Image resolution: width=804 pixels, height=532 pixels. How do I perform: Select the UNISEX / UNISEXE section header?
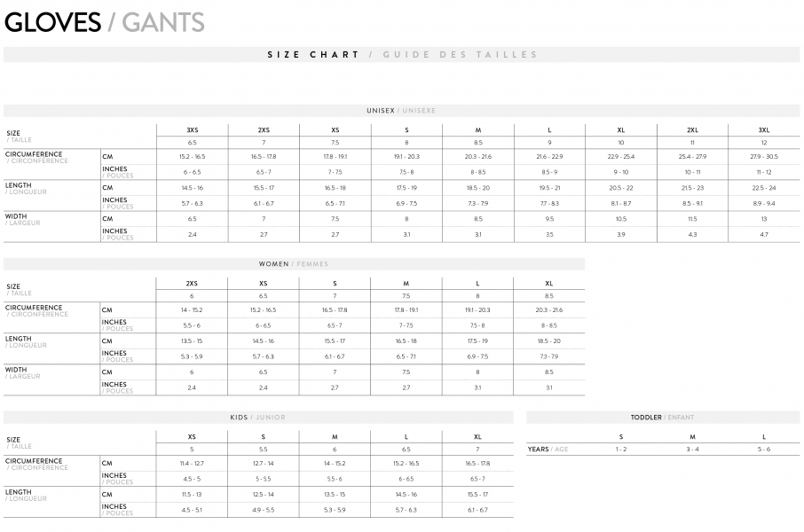click(x=401, y=111)
